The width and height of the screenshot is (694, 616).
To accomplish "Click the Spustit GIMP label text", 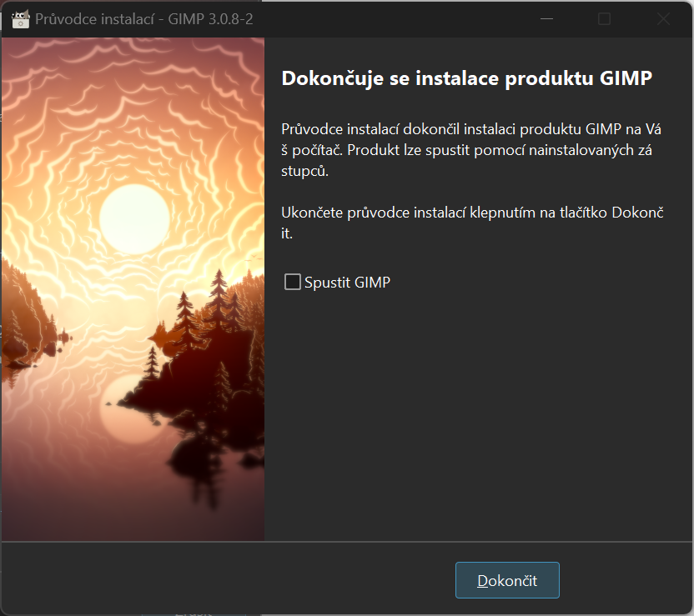I will (x=348, y=282).
